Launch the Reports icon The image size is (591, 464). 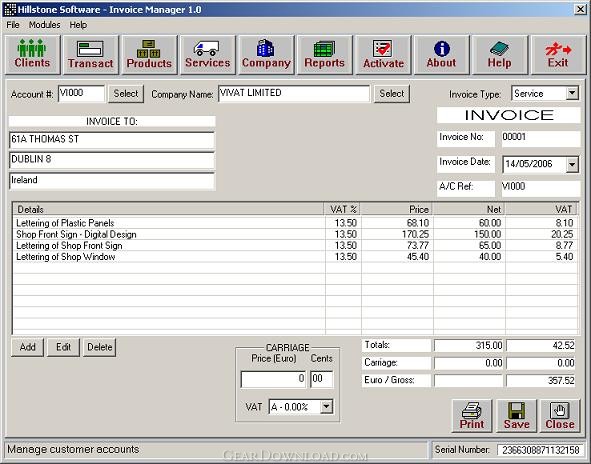tap(325, 55)
